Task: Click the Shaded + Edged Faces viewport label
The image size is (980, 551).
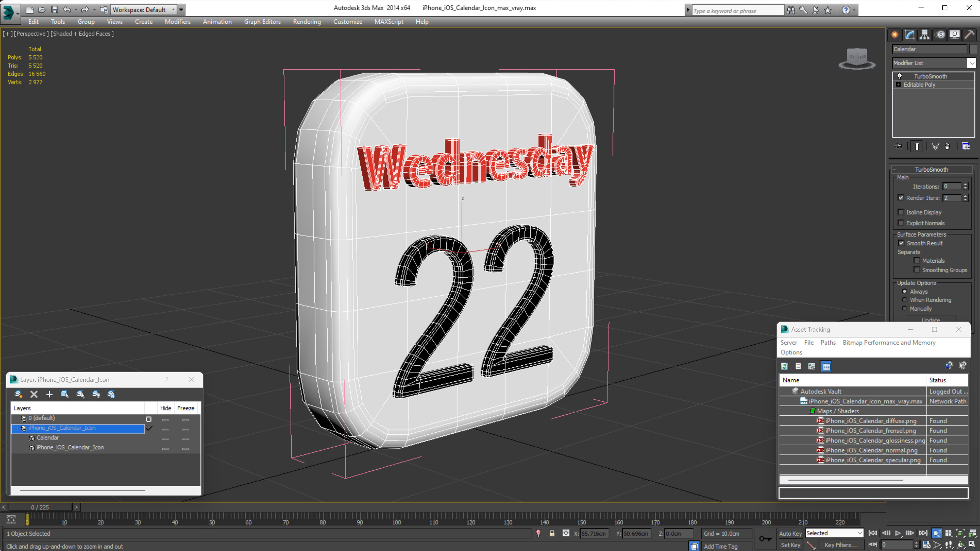Action: pos(82,33)
